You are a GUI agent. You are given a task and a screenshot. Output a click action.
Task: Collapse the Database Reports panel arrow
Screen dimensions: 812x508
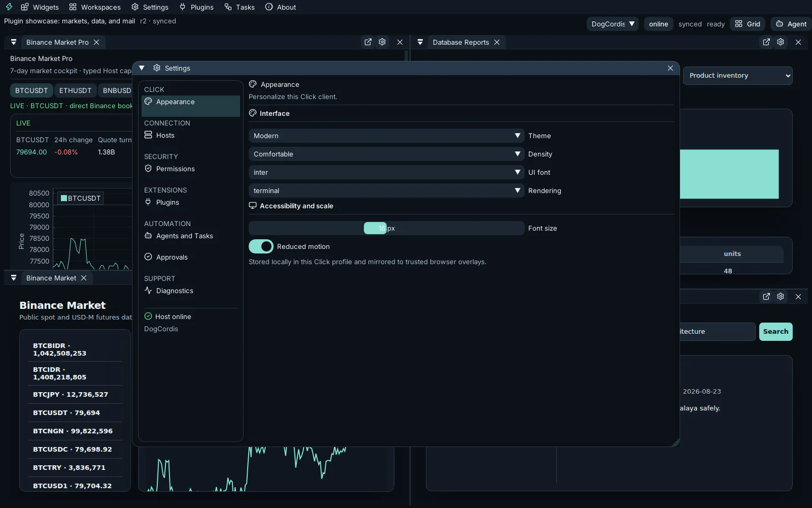[x=420, y=42]
